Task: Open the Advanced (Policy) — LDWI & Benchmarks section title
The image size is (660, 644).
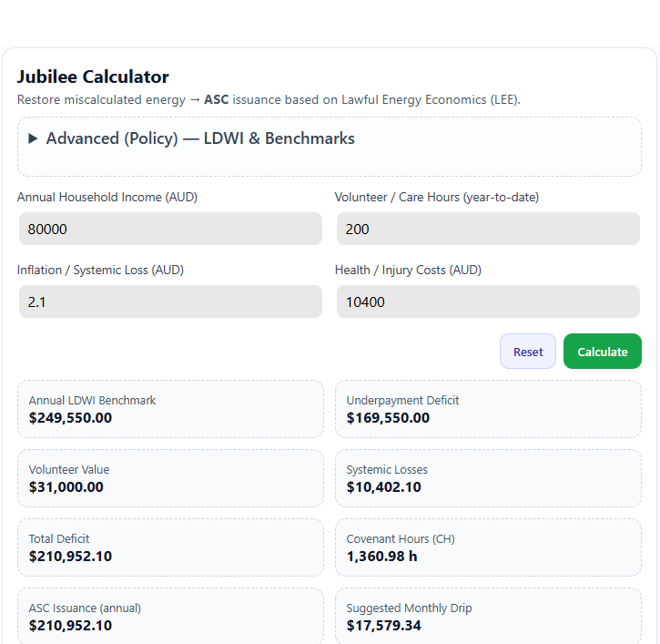Action: tap(200, 138)
